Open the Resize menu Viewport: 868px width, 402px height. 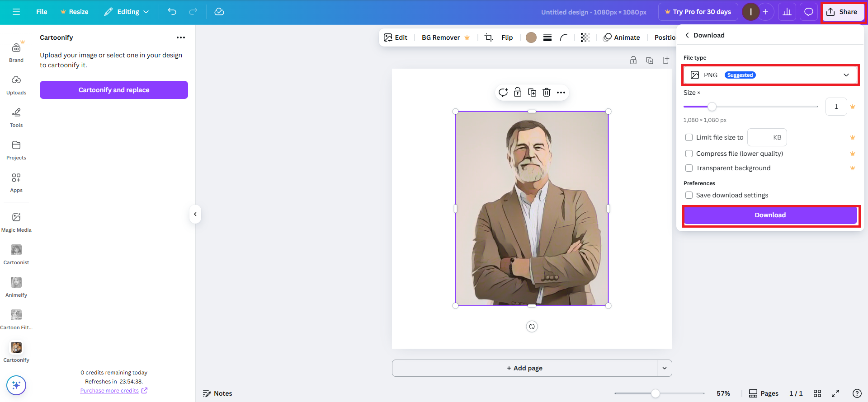pyautogui.click(x=74, y=12)
